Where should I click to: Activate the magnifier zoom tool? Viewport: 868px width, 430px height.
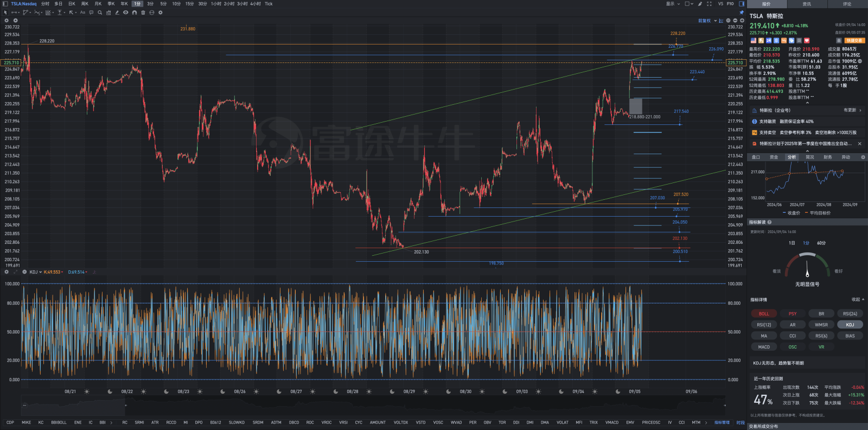click(100, 12)
